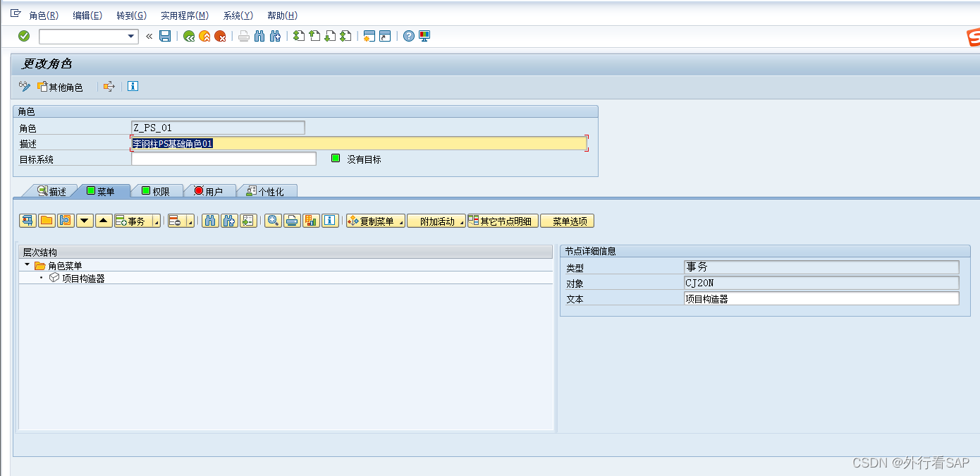Open the Help question mark icon

click(409, 37)
